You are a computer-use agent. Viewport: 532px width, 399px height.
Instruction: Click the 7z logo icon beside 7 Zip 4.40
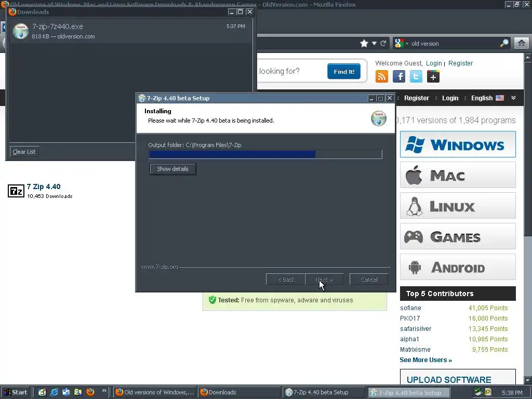coord(16,191)
